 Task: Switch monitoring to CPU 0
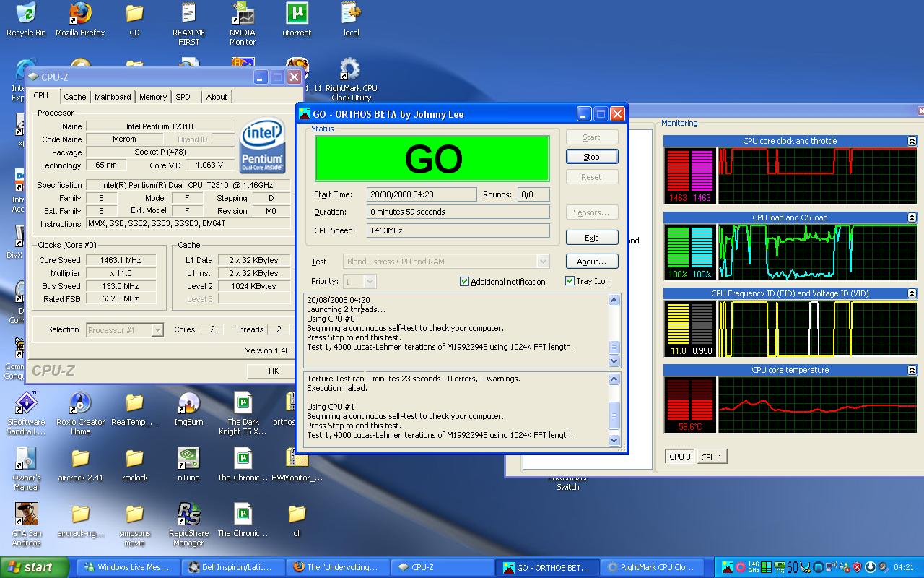pos(680,457)
